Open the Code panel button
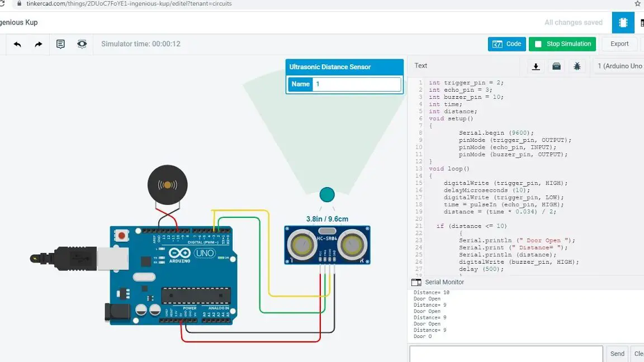 (x=507, y=44)
